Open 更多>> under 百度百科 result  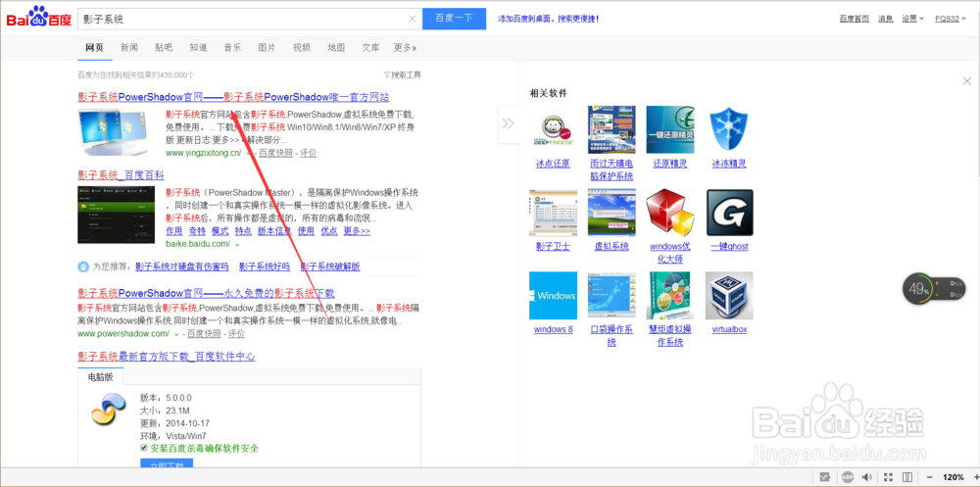[x=357, y=231]
